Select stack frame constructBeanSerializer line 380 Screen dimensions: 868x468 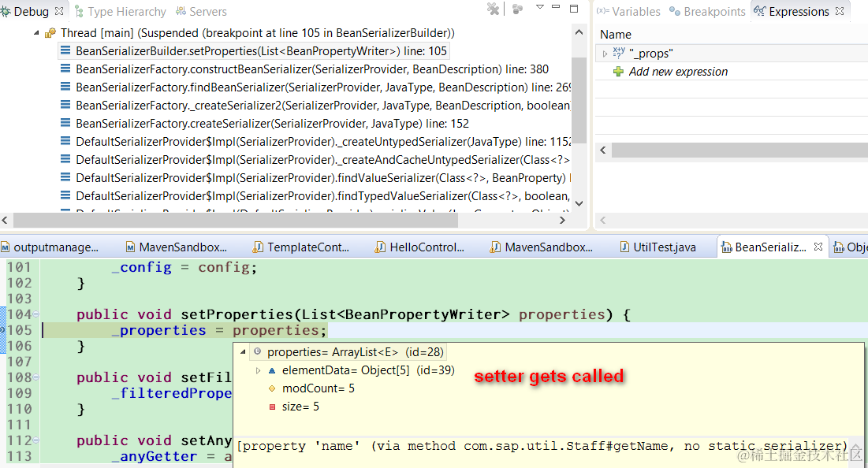(x=311, y=69)
